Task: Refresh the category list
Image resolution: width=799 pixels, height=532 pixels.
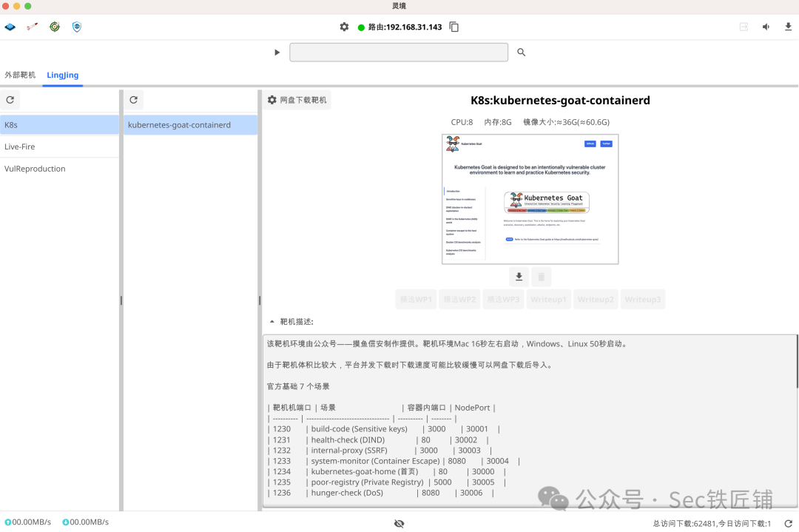Action: (10, 100)
